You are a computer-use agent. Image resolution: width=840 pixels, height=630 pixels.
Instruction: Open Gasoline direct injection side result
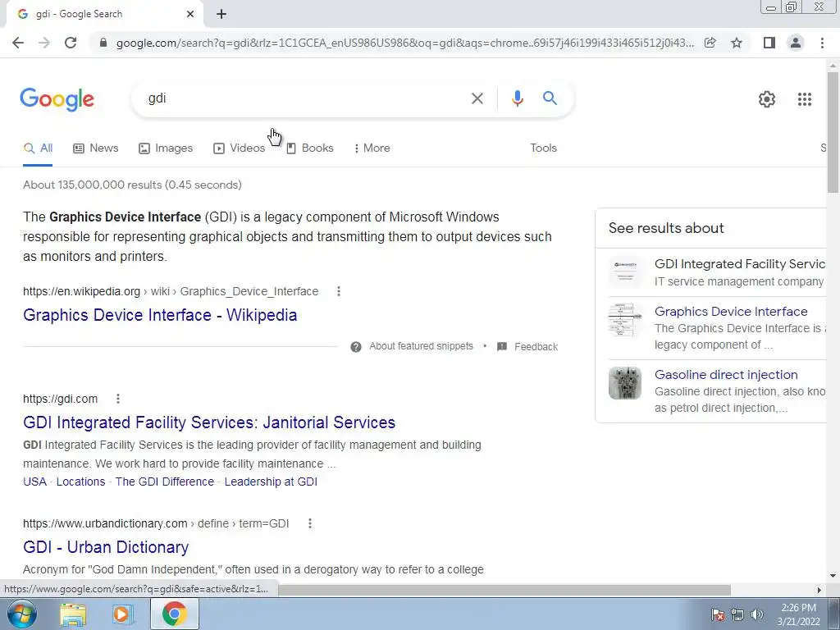coord(726,375)
